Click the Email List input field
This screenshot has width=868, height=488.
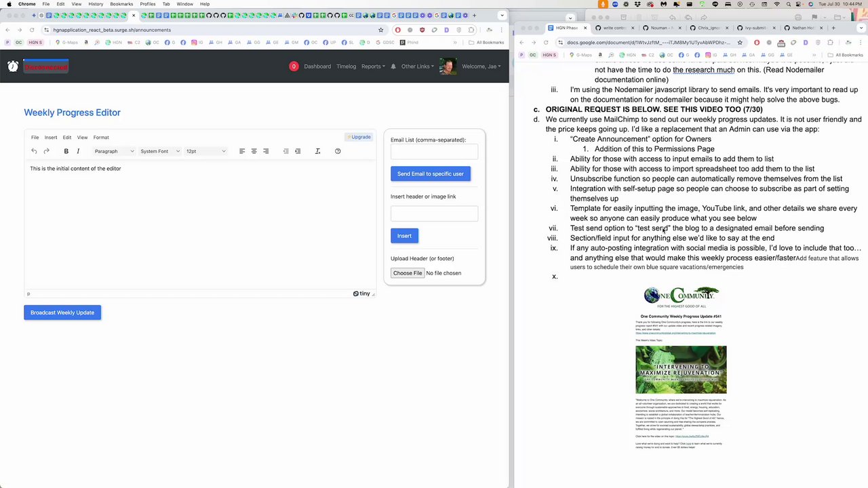click(434, 152)
